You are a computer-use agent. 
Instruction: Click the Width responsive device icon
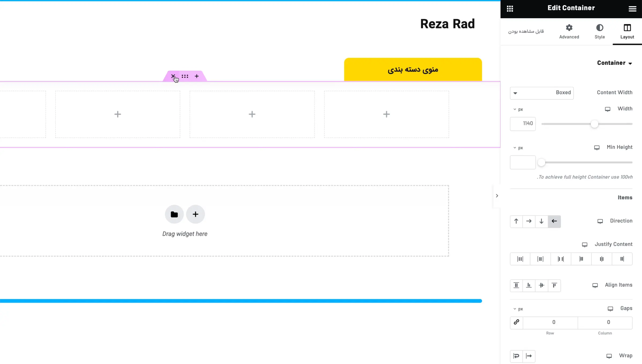pyautogui.click(x=608, y=109)
